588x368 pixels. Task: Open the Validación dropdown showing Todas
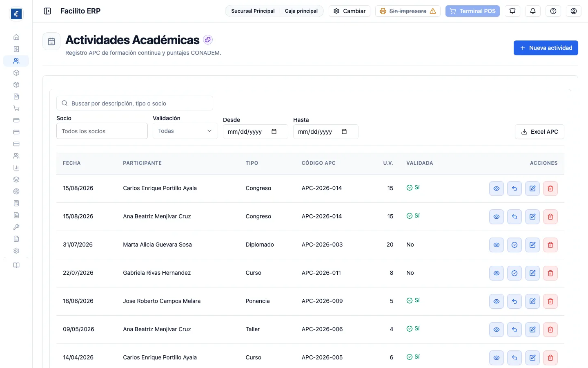point(185,131)
